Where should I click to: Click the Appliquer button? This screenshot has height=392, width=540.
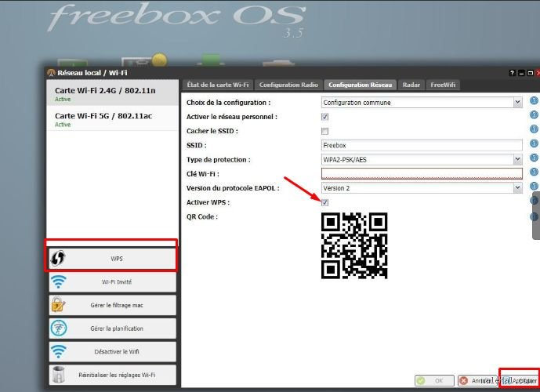[520, 381]
